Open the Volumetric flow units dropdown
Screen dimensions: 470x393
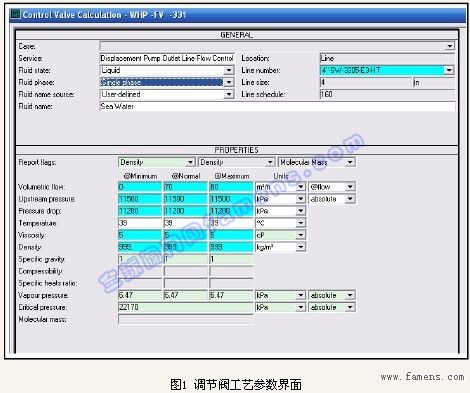click(301, 187)
